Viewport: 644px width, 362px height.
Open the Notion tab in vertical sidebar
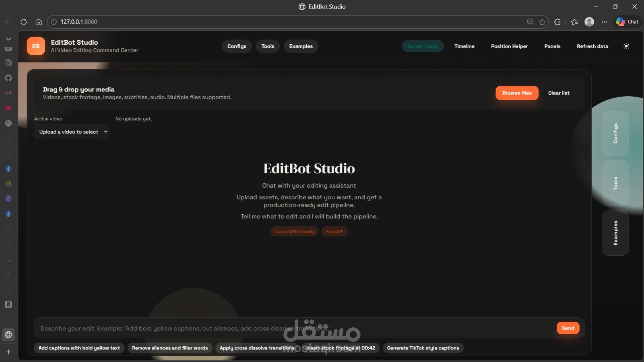coord(8,63)
